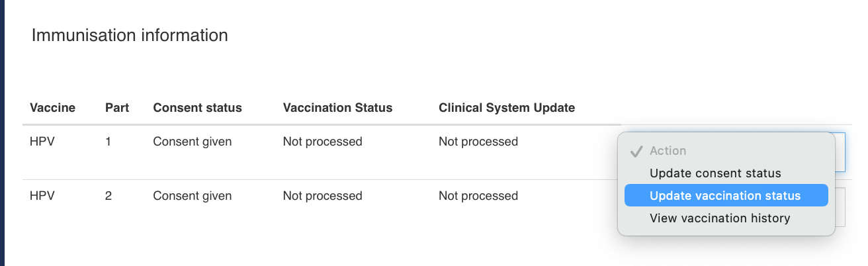Choose "Update vaccination status" menu option
Viewport: 868px width, 266px height.
[x=725, y=196]
